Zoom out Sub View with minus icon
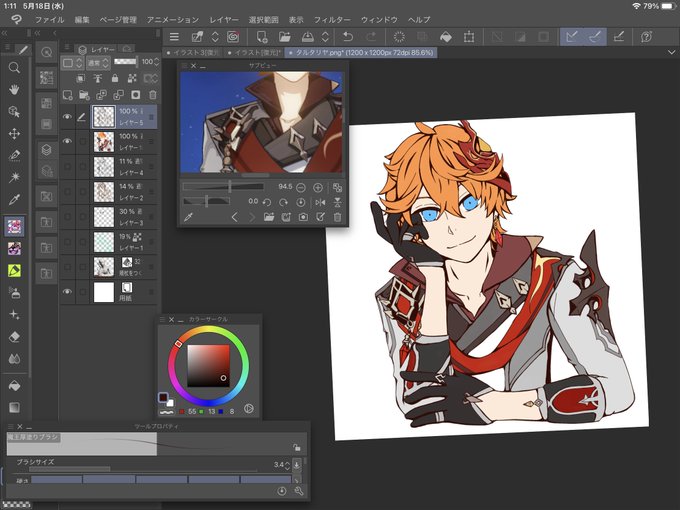Image resolution: width=680 pixels, height=510 pixels. [301, 187]
